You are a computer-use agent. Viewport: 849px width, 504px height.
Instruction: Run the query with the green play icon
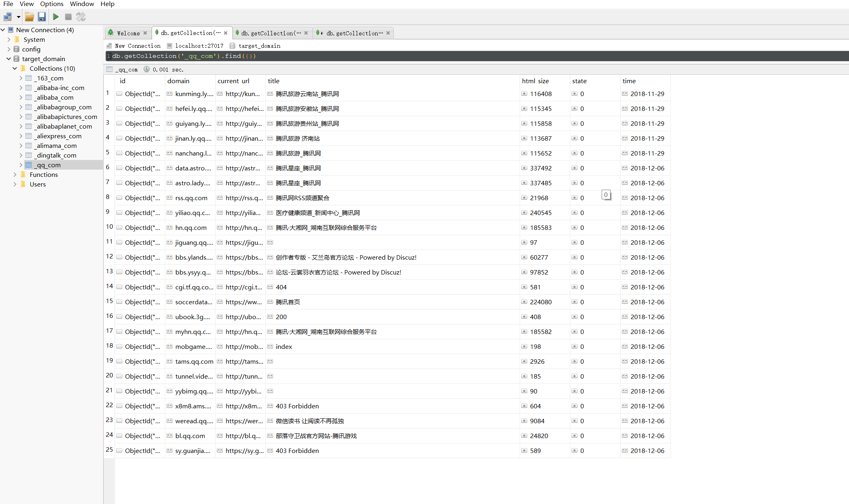56,17
